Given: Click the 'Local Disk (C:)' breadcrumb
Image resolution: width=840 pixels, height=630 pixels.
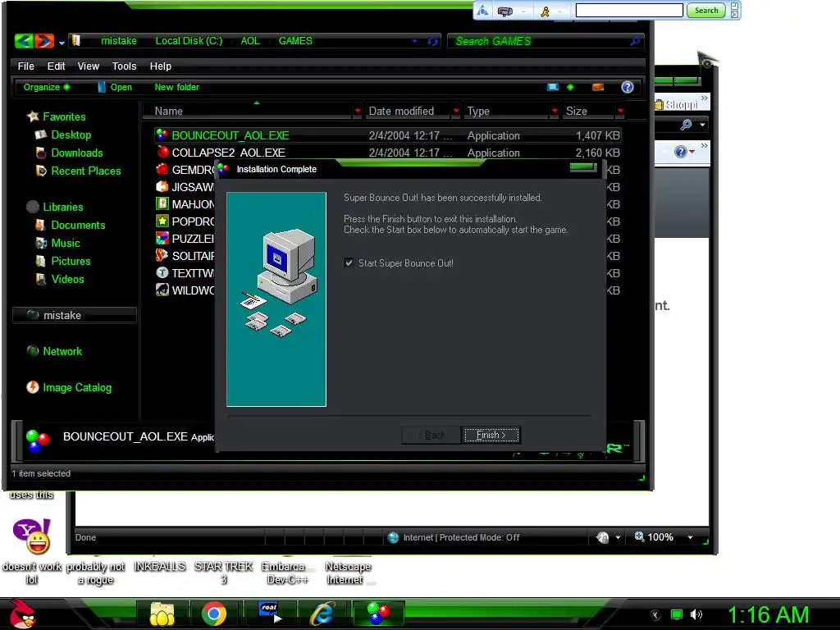Looking at the screenshot, I should click(189, 41).
